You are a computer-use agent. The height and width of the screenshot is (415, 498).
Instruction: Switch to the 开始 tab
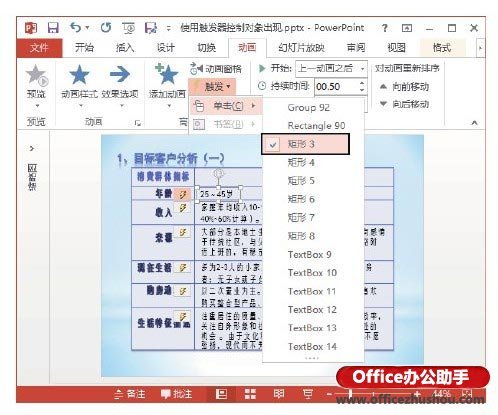coord(84,48)
